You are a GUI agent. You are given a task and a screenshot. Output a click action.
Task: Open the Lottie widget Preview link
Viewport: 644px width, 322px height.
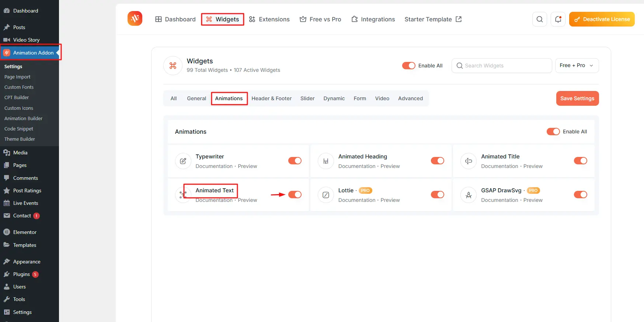click(390, 200)
